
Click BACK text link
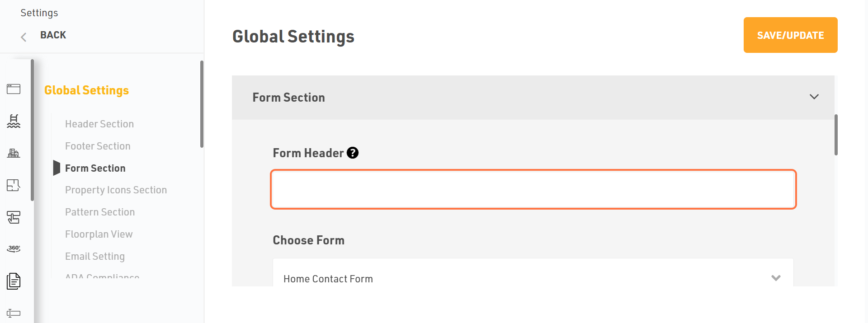point(53,35)
